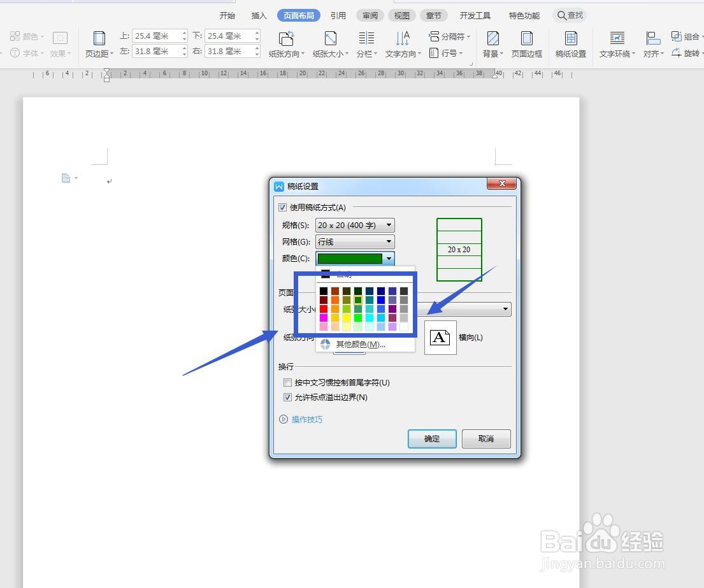Viewport: 704px width, 588px height.
Task: Click the 查找 search icon
Action: tap(562, 15)
